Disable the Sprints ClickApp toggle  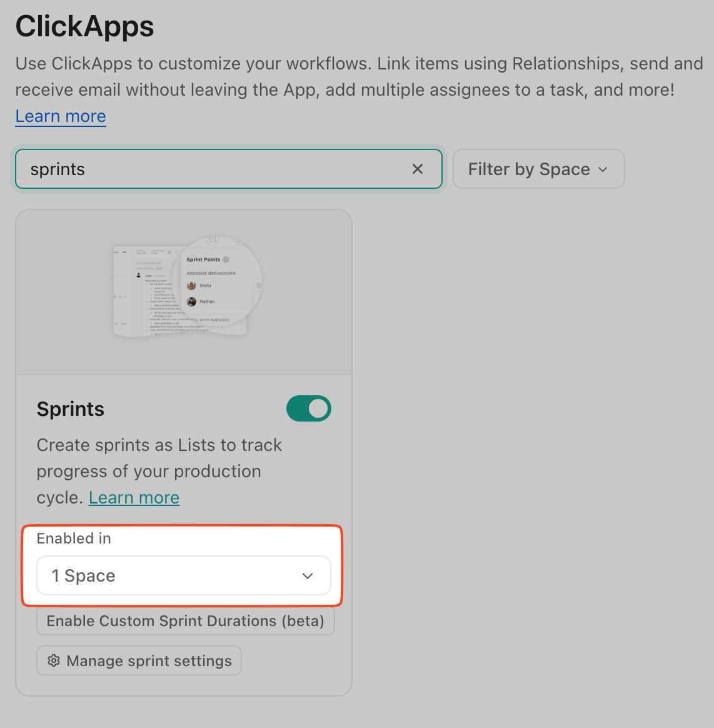coord(309,408)
